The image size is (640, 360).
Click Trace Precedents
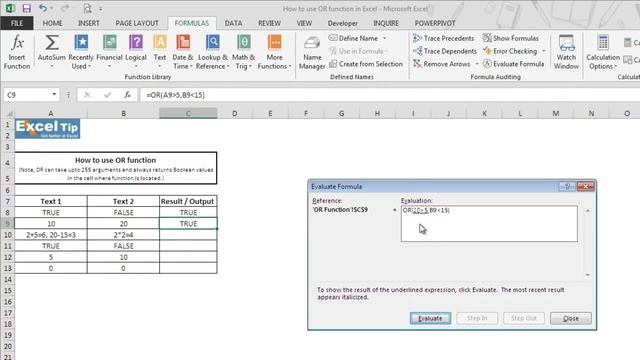coord(444,38)
